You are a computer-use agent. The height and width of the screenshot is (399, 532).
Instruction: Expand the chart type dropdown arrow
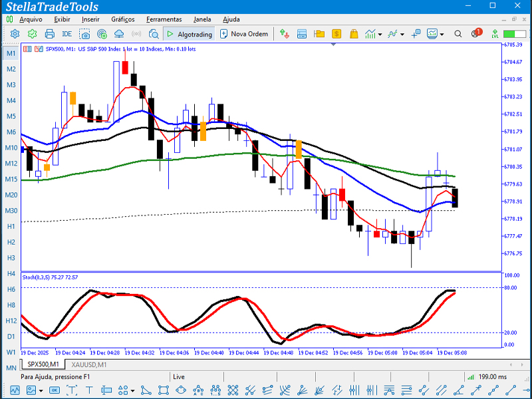(x=379, y=34)
